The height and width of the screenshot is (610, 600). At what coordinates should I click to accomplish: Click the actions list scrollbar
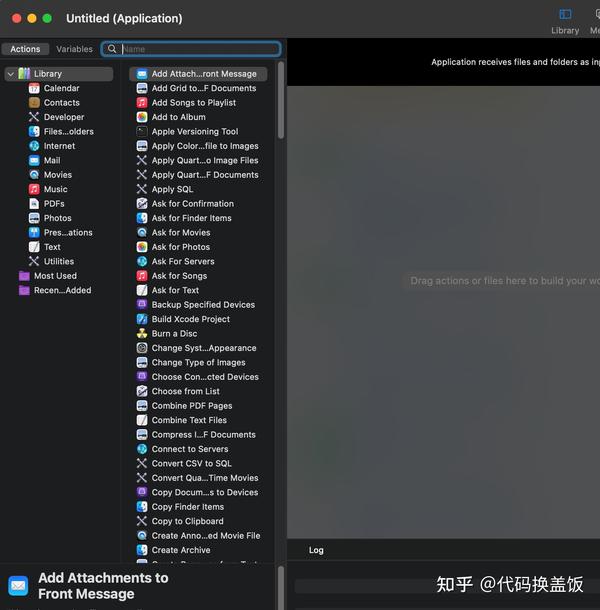(281, 100)
